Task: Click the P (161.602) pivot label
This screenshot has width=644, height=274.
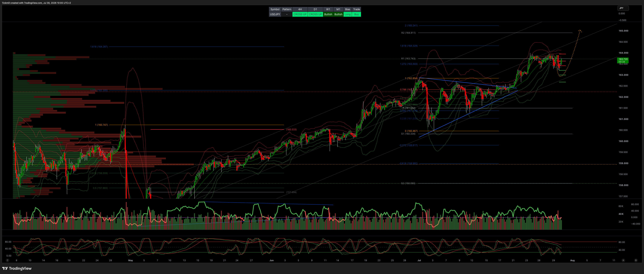Action: coord(409,108)
